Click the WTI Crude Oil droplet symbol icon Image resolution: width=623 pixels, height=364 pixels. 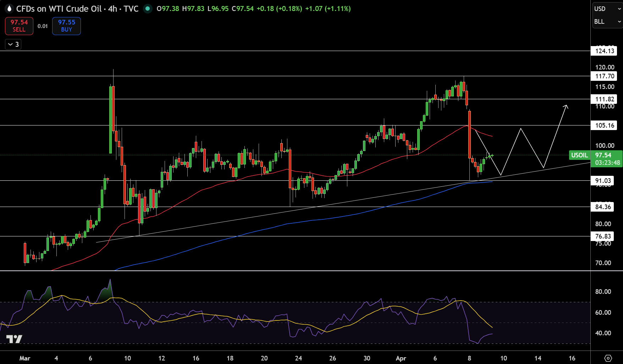click(x=9, y=9)
